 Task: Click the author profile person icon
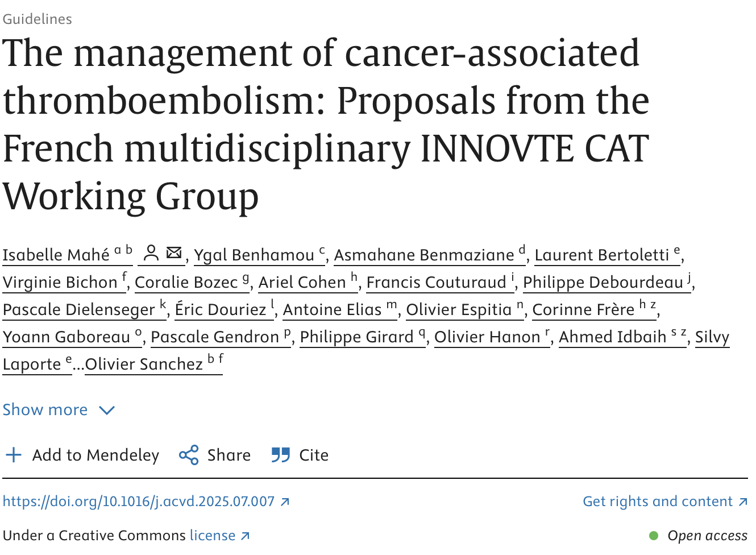[151, 252]
